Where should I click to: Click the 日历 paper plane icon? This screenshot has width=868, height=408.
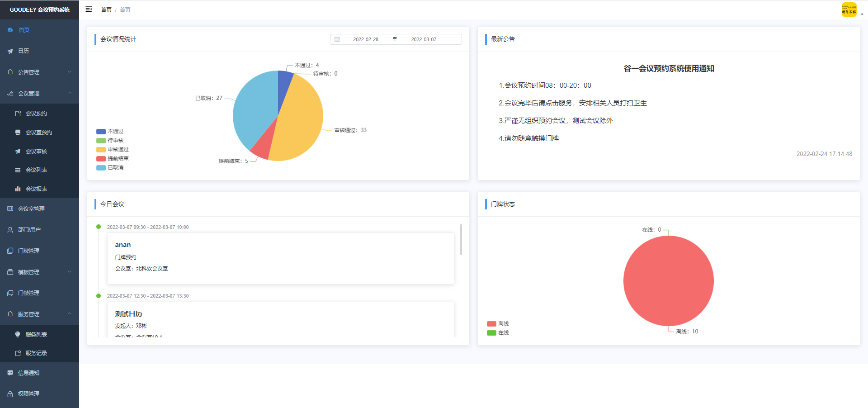(x=10, y=51)
